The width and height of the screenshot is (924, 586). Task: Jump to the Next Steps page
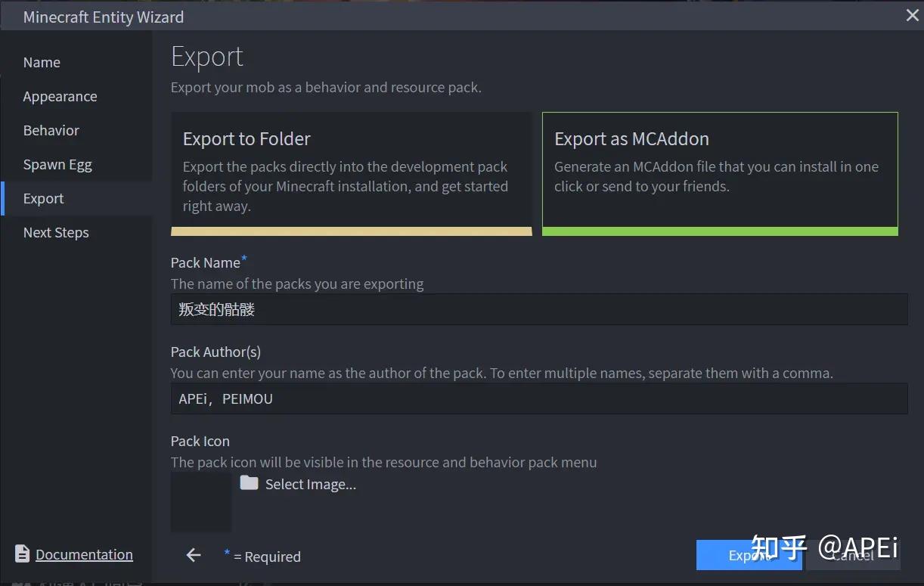[76, 233]
